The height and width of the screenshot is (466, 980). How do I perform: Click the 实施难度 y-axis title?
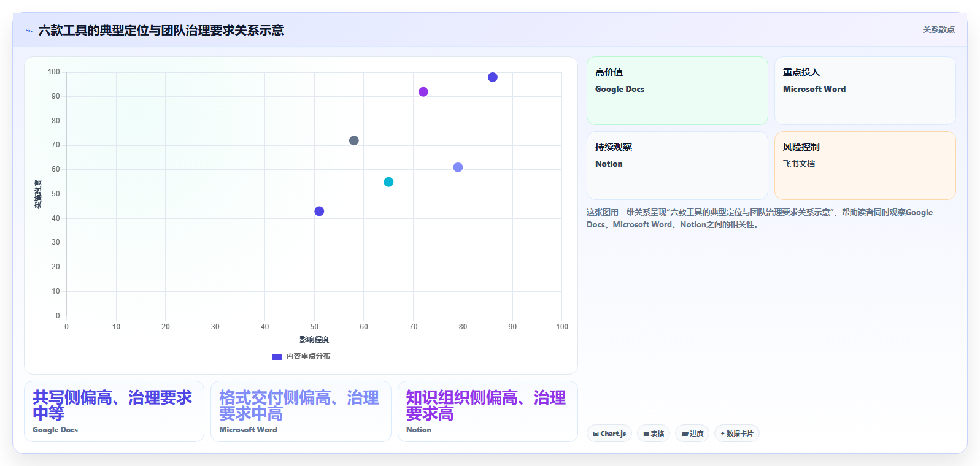point(38,194)
